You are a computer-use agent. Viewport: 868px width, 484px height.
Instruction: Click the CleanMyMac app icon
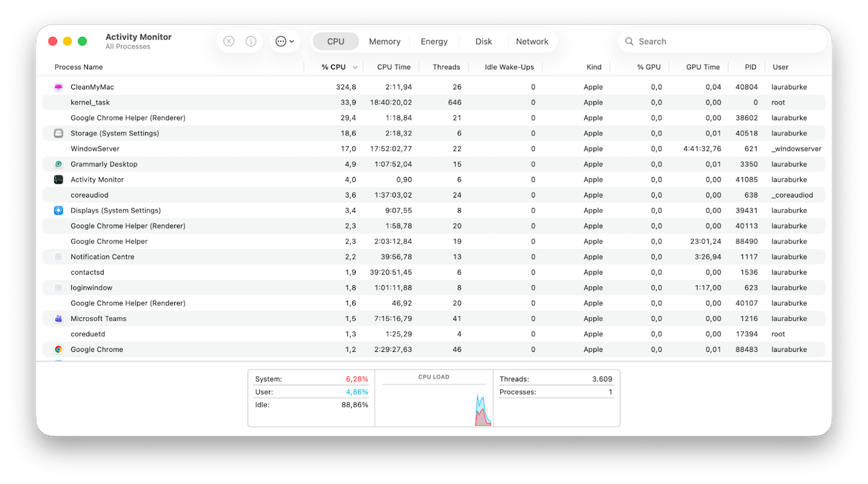click(x=58, y=86)
